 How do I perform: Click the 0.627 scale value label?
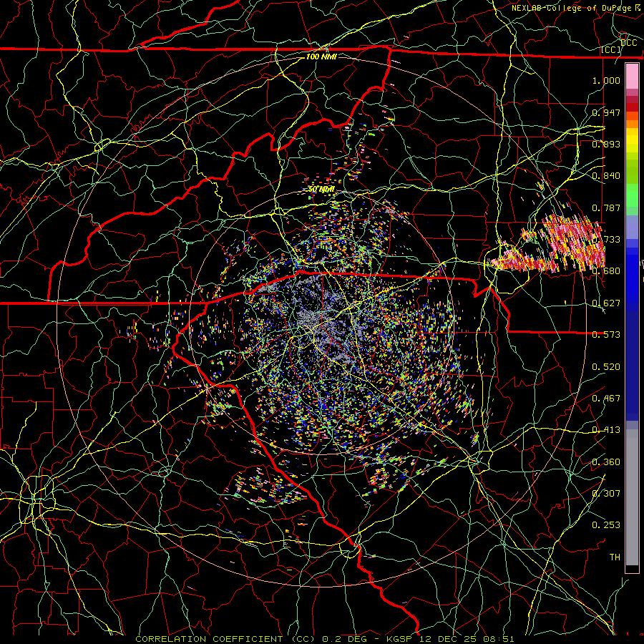point(606,303)
